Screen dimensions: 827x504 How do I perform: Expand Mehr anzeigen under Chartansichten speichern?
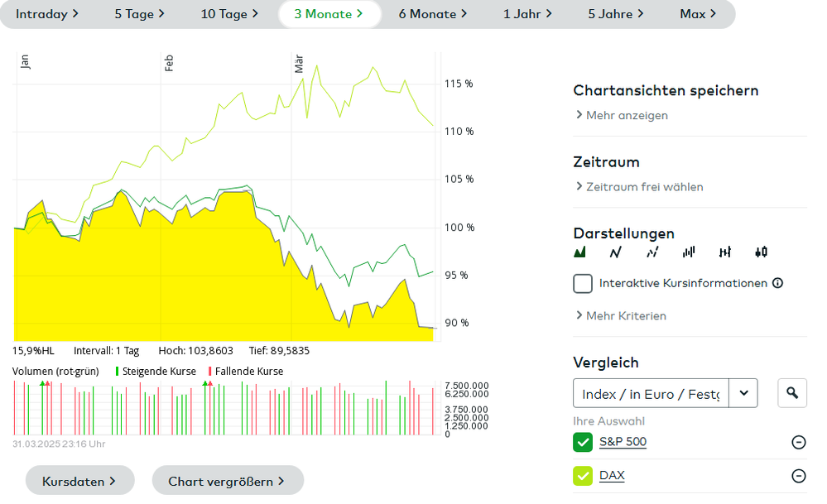pos(622,116)
